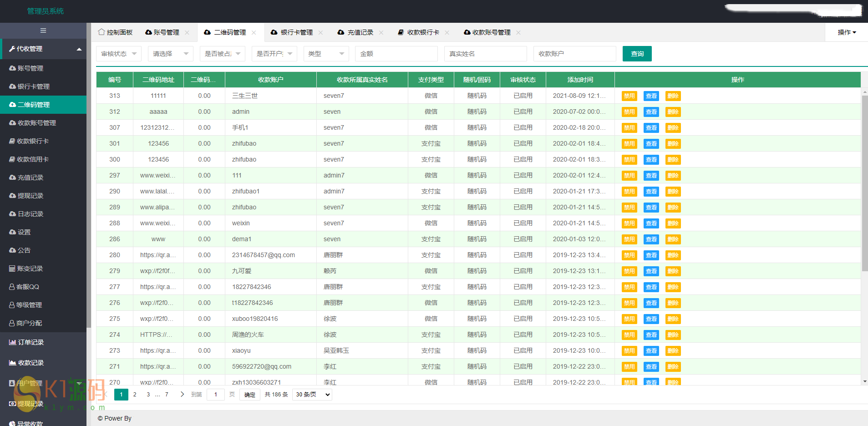The height and width of the screenshot is (426, 868).
Task: Click the chart icon next to 订单记录
Action: coord(12,342)
